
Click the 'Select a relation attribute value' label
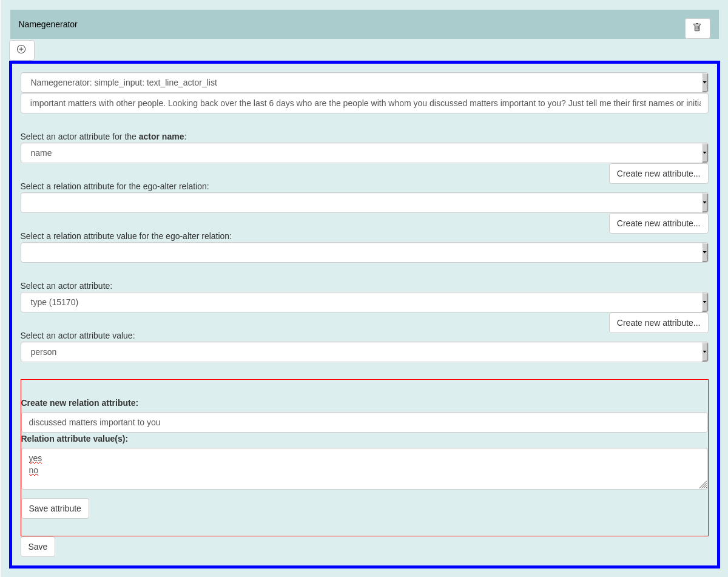126,236
